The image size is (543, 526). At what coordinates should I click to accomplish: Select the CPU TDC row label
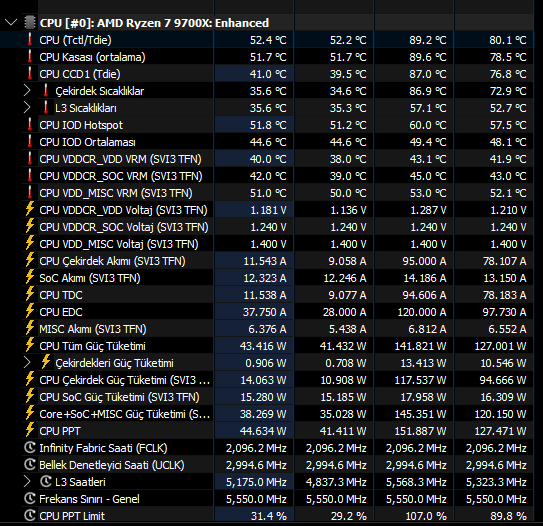coord(61,295)
